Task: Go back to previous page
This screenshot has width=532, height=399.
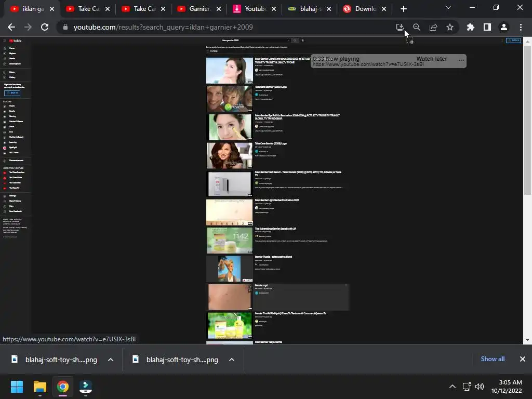Action: (x=11, y=27)
